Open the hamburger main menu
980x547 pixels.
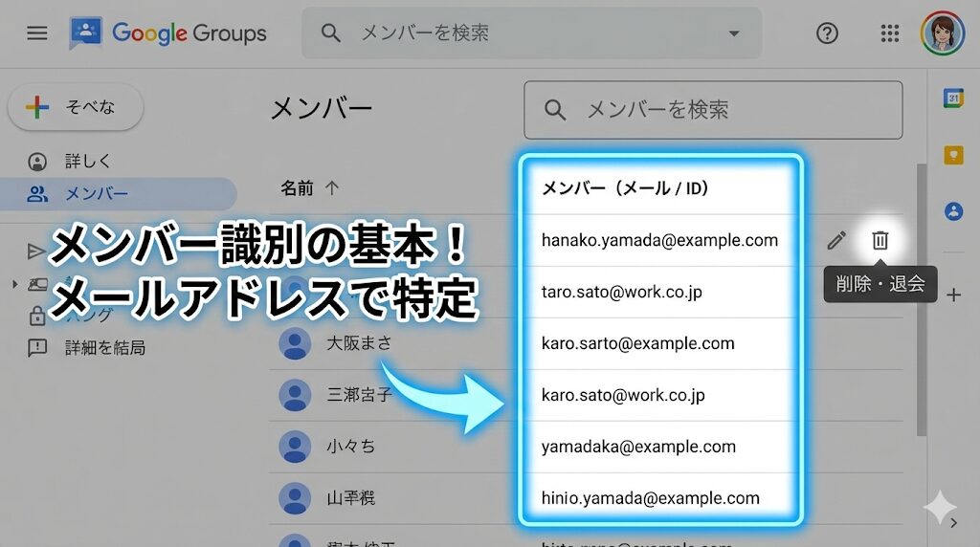tap(37, 33)
